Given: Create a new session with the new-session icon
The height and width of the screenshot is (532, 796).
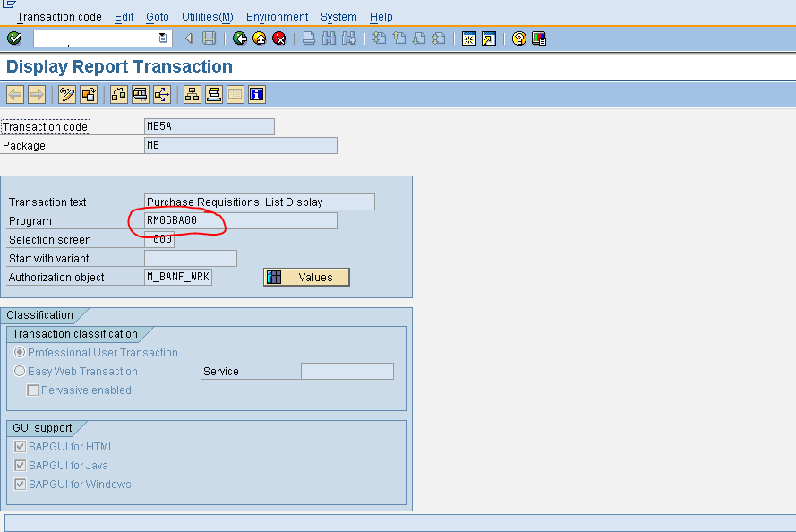Looking at the screenshot, I should tap(469, 39).
